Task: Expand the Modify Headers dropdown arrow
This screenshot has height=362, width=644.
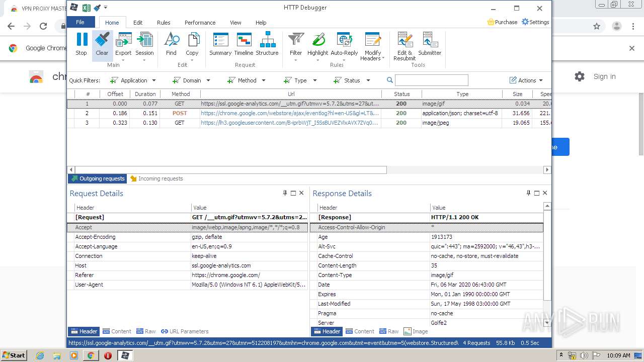Action: (x=383, y=58)
